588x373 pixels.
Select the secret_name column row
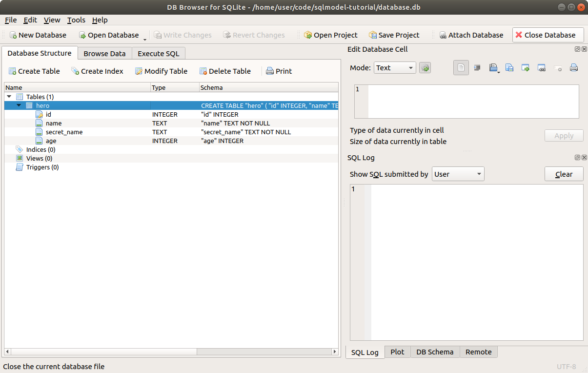click(64, 132)
